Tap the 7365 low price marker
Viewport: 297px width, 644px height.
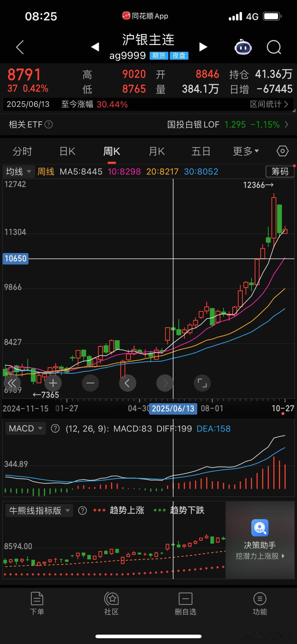point(46,395)
